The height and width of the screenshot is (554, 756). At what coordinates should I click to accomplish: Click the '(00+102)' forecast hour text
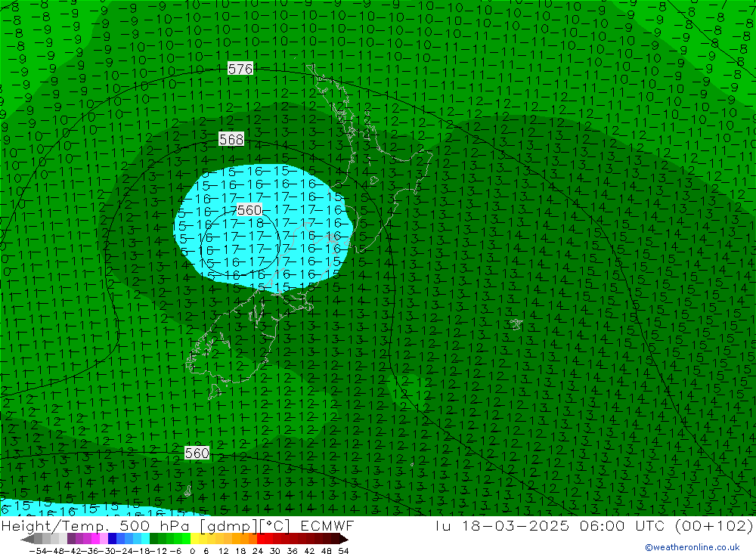point(714,525)
